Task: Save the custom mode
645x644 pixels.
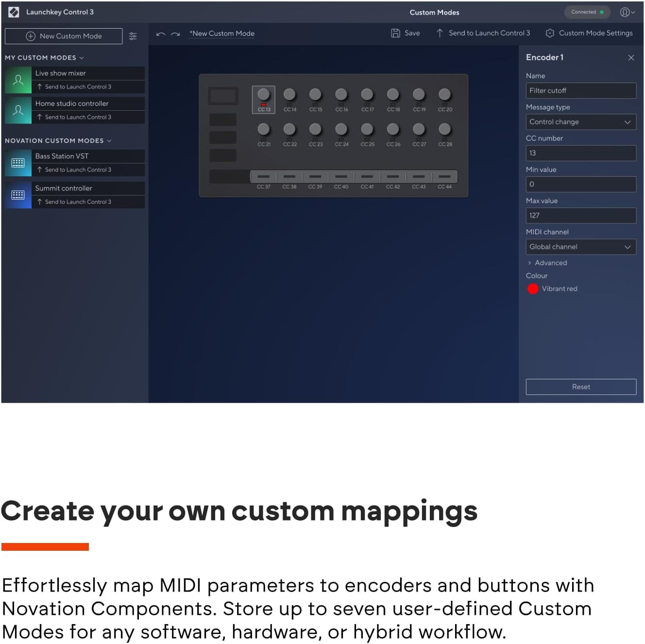Action: point(406,33)
